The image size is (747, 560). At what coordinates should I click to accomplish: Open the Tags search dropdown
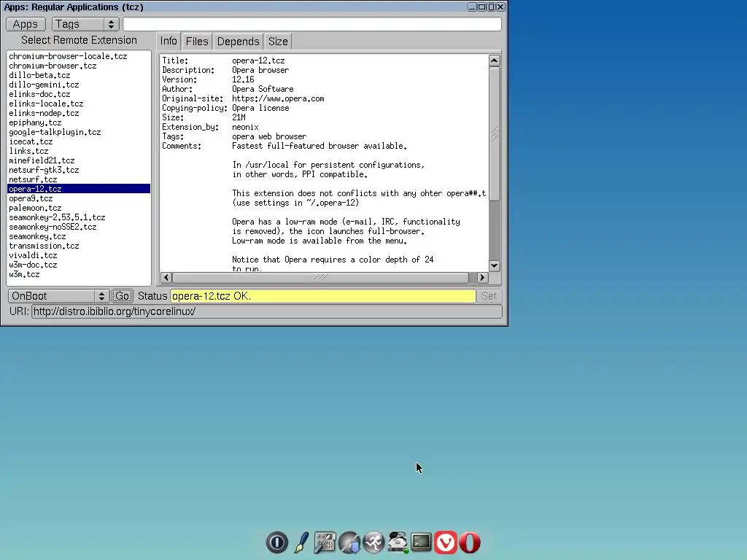(85, 24)
